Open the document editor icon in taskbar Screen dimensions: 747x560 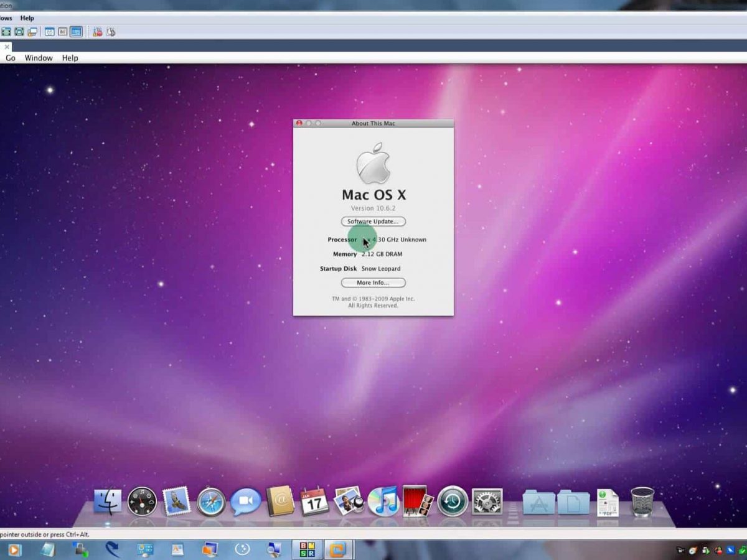click(x=177, y=549)
